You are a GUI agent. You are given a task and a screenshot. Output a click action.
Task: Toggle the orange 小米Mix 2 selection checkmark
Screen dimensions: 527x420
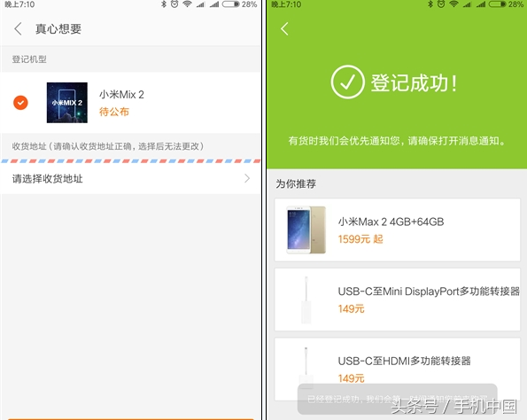(x=20, y=103)
